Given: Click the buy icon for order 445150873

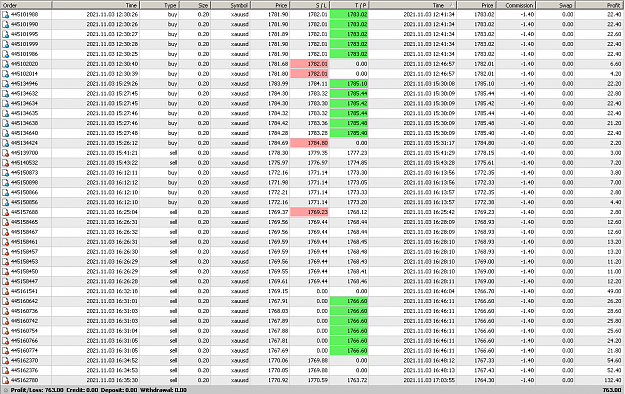Looking at the screenshot, I should [x=5, y=173].
